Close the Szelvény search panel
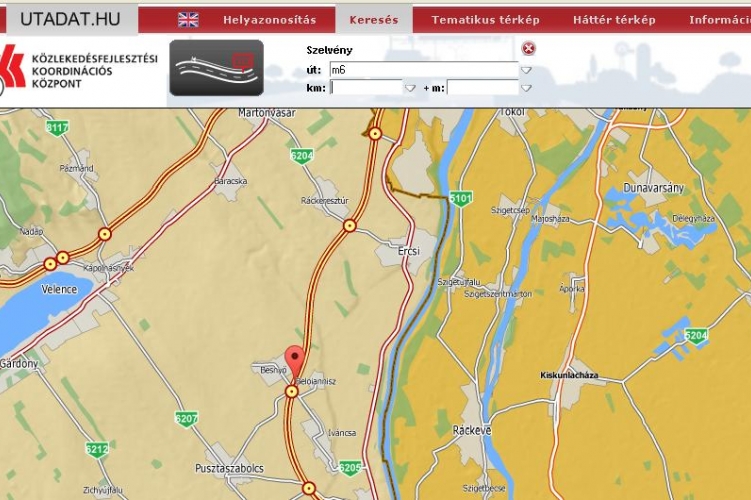 pos(529,48)
